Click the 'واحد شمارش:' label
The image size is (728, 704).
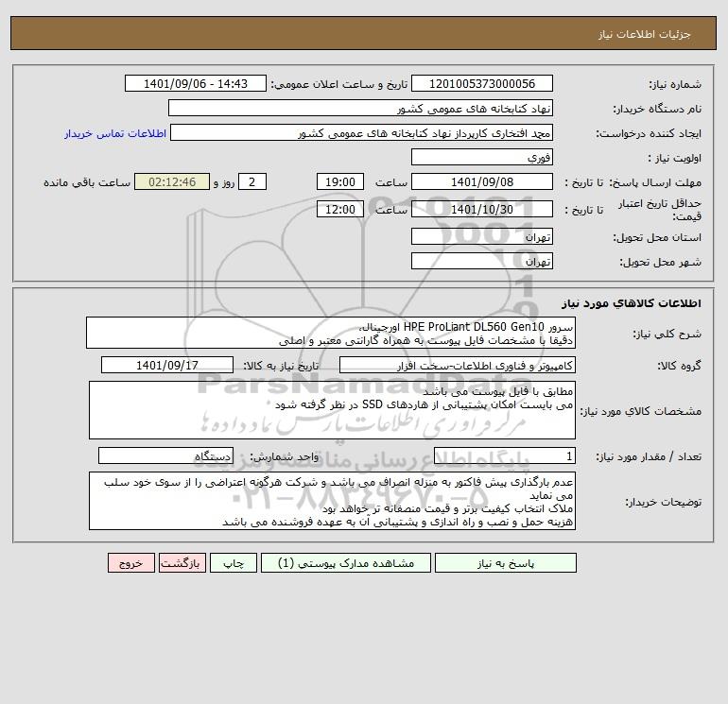(x=285, y=456)
